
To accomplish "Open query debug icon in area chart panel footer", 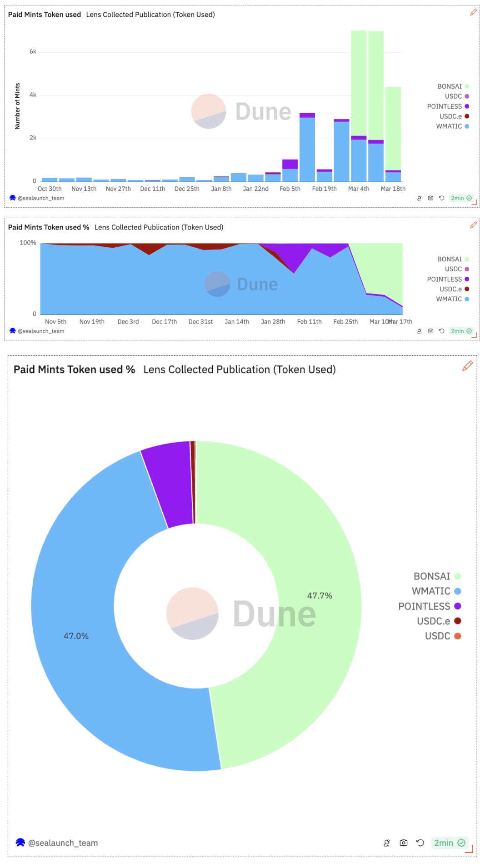I will 419,331.
